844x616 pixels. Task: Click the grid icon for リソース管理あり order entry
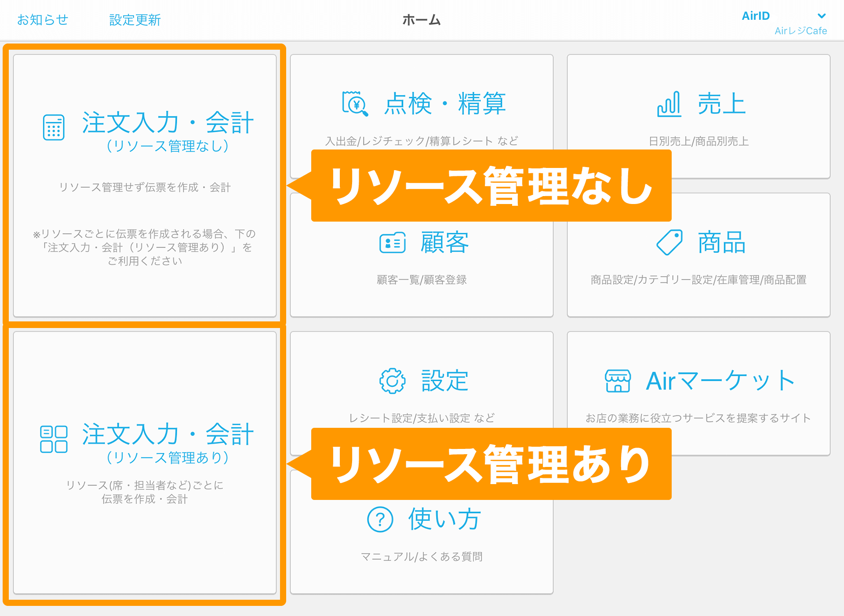54,439
